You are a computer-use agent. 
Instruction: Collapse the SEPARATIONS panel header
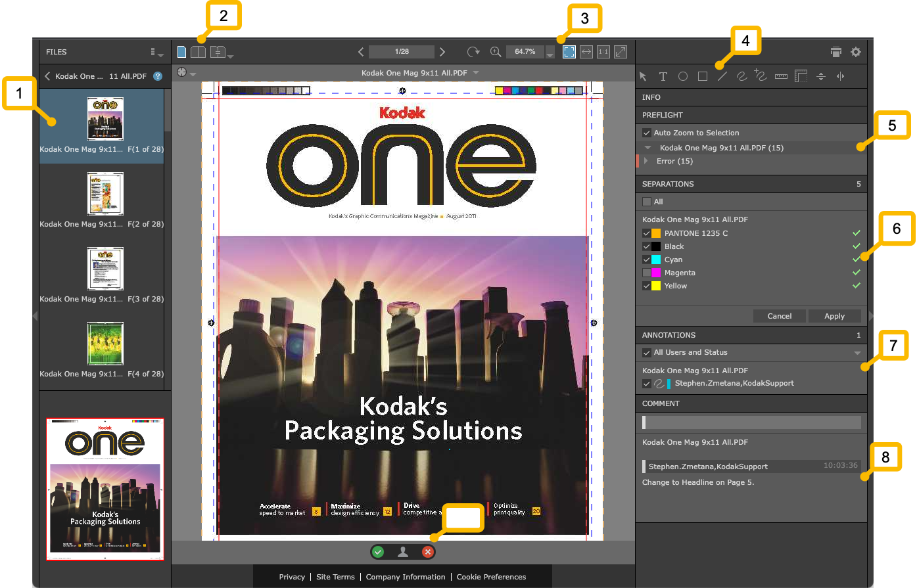tap(751, 184)
